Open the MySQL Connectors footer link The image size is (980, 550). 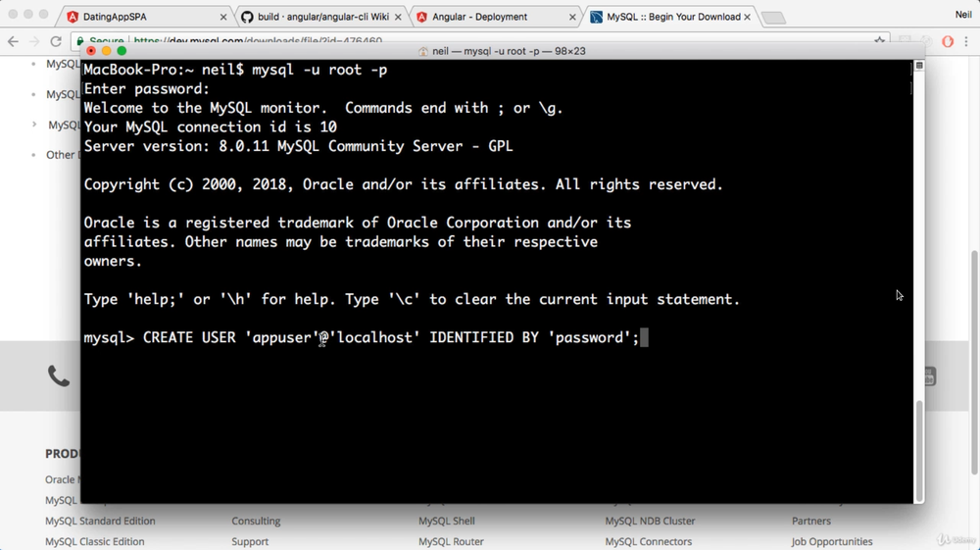[x=648, y=541]
